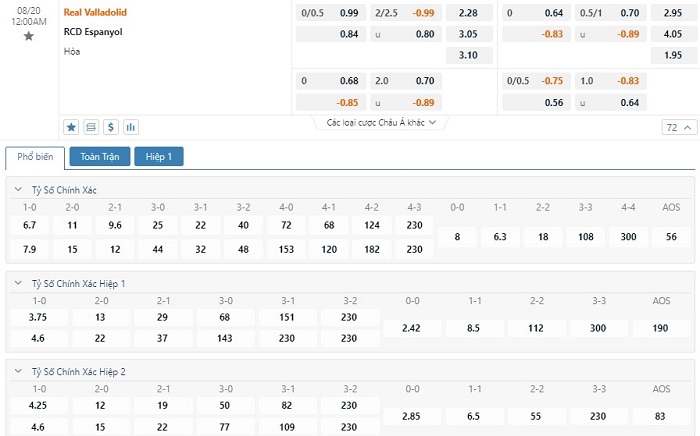Open the RCD Espanyol team link

click(x=91, y=32)
